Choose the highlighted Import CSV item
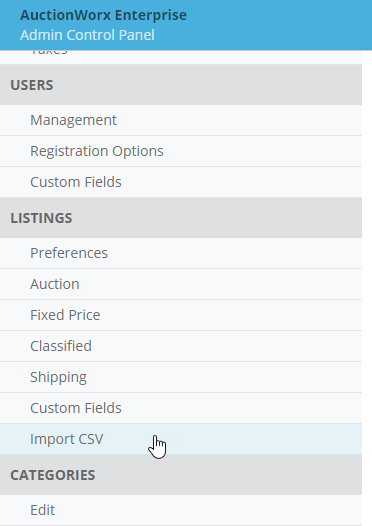This screenshot has height=526, width=372. [181, 439]
